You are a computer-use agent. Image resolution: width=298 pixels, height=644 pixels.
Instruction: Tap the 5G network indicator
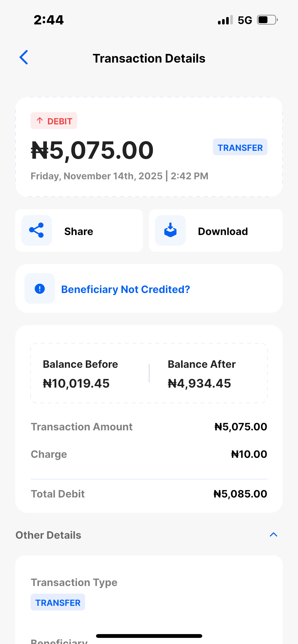coord(245,20)
